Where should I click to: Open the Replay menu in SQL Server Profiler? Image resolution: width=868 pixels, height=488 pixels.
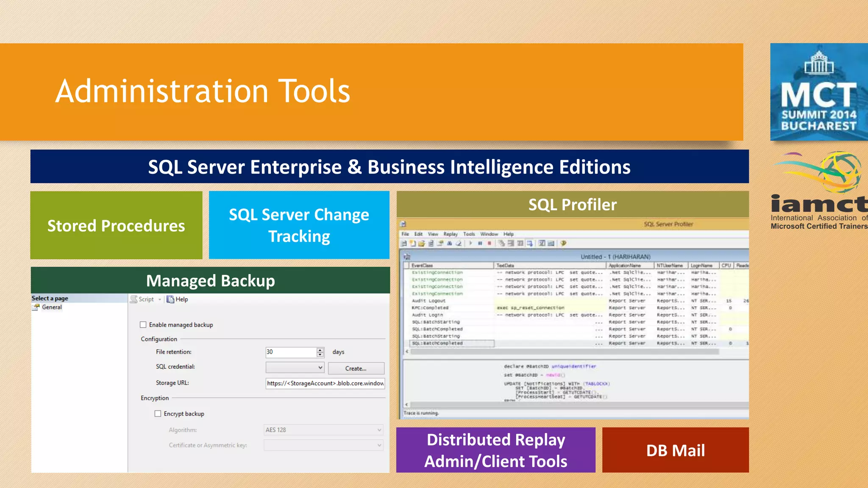(x=451, y=234)
